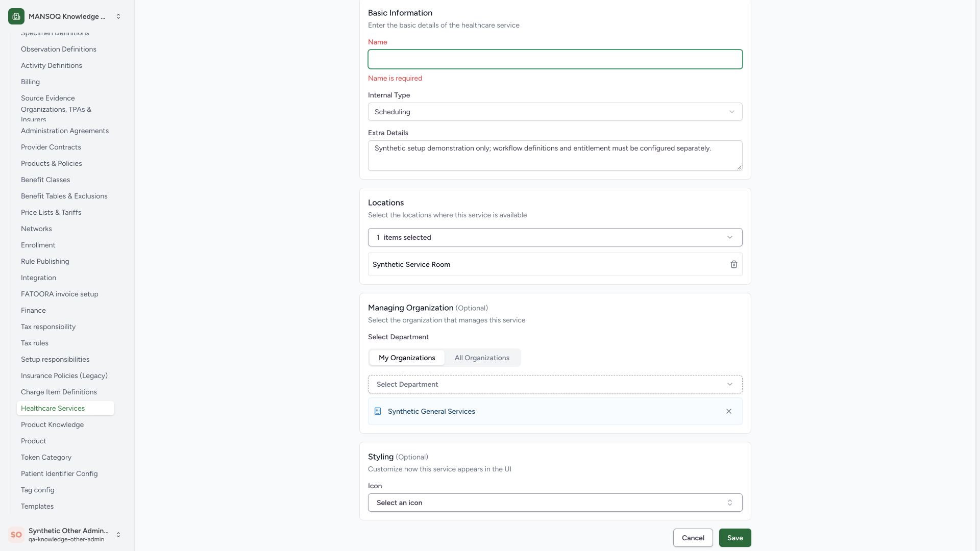Click the green MANSOQ organization logo icon
This screenshot has width=980, height=551.
point(16,16)
